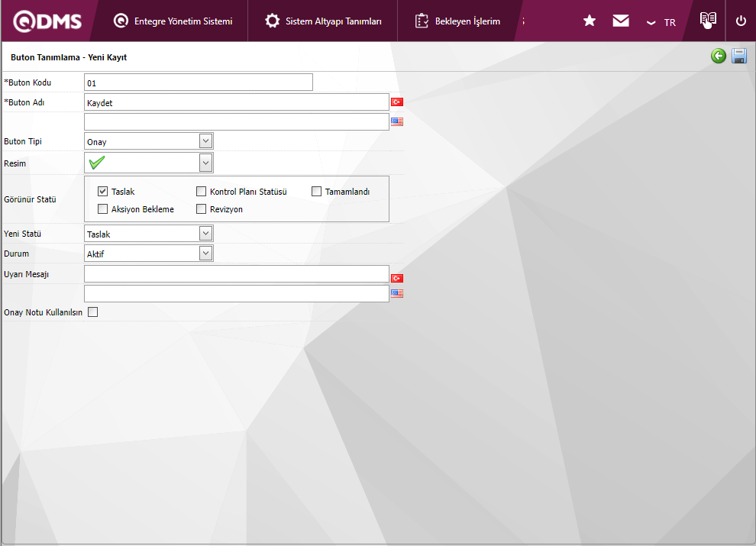Screen dimensions: 756x546
Task: Open Sistem Altyapı Tanımları menu
Action: (324, 21)
